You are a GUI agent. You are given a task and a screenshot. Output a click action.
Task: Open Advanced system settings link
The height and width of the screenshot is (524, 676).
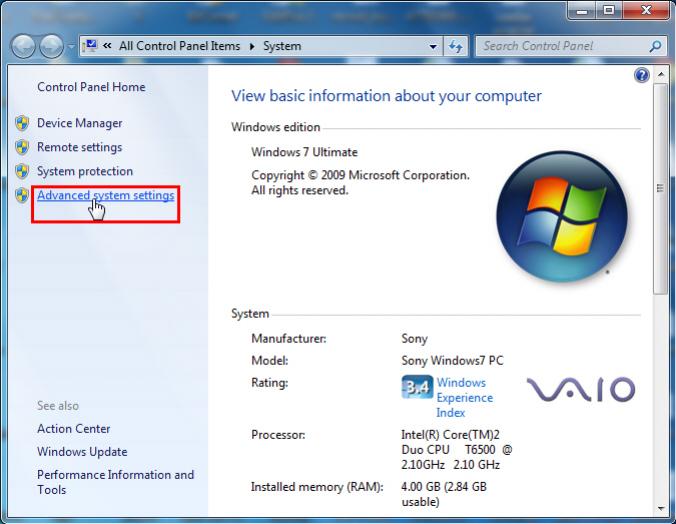click(x=106, y=195)
